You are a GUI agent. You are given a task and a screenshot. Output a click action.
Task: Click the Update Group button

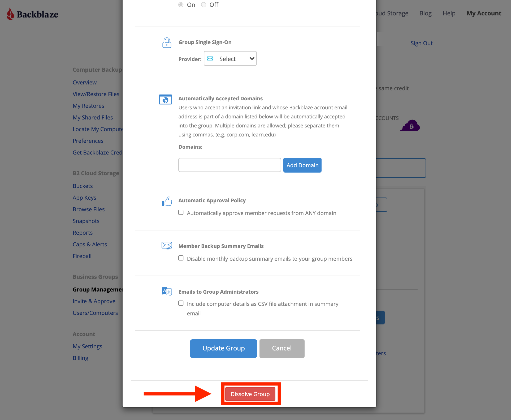223,348
